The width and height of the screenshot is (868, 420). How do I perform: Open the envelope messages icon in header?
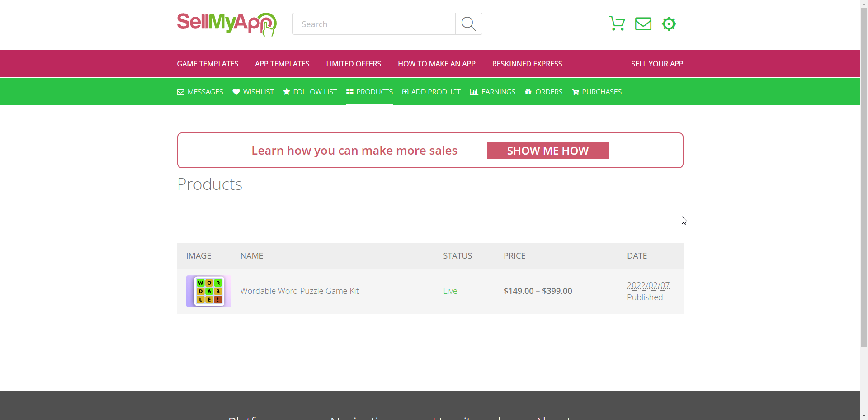(x=643, y=24)
